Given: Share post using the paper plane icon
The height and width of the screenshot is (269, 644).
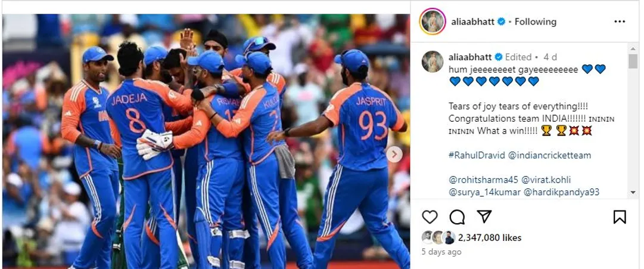Looking at the screenshot, I should point(484,217).
